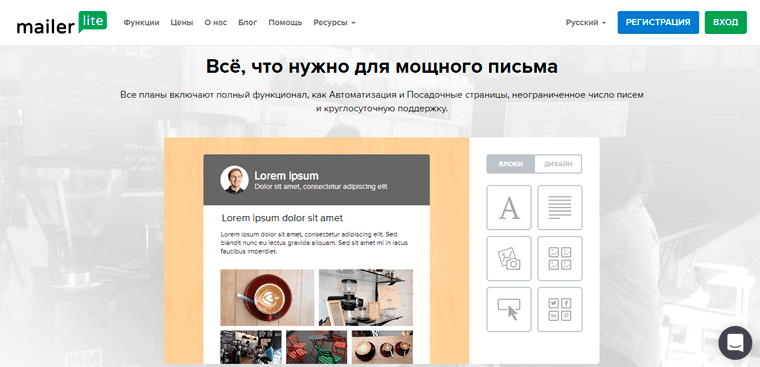The width and height of the screenshot is (760, 367).
Task: Open the live chat widget
Action: click(x=735, y=342)
